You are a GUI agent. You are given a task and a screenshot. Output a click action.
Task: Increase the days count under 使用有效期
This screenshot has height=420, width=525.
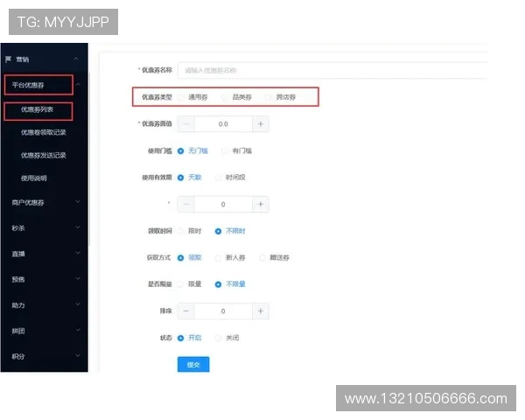pyautogui.click(x=261, y=204)
